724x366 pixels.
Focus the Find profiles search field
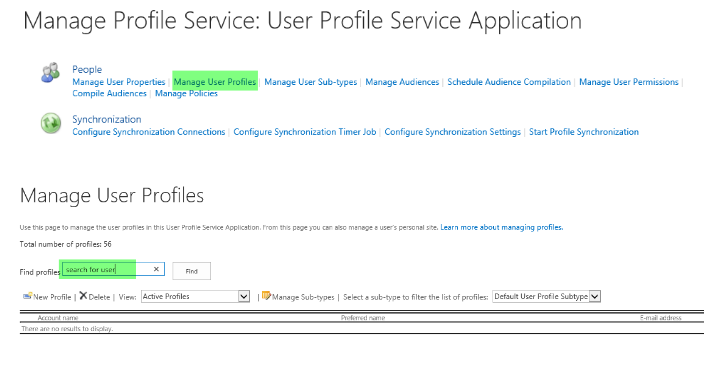coord(113,269)
